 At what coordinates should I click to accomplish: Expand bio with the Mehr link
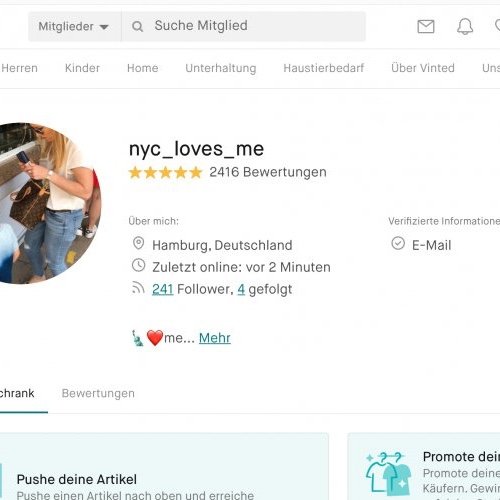pyautogui.click(x=215, y=338)
